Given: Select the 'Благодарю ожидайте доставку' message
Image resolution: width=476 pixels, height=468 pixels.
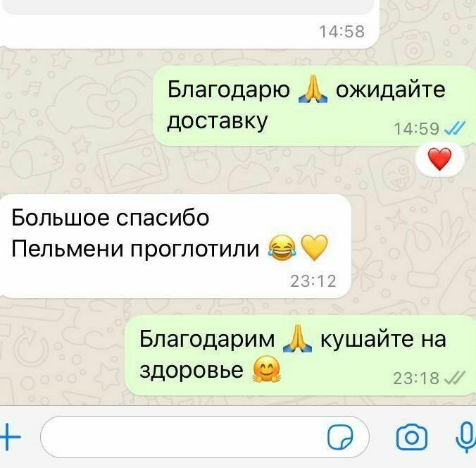Looking at the screenshot, I should point(314,106).
